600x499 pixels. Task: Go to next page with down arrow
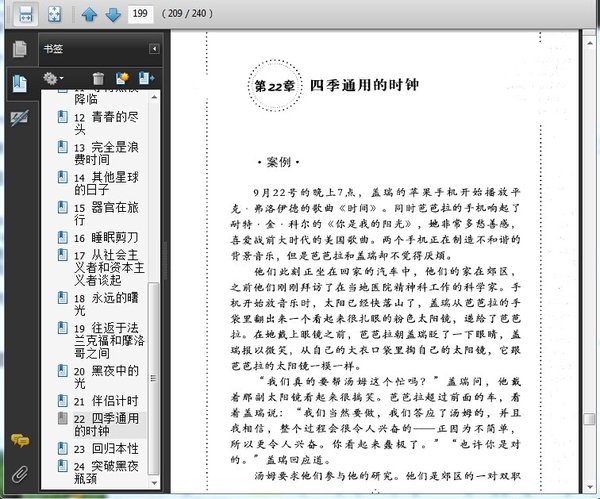[113, 15]
